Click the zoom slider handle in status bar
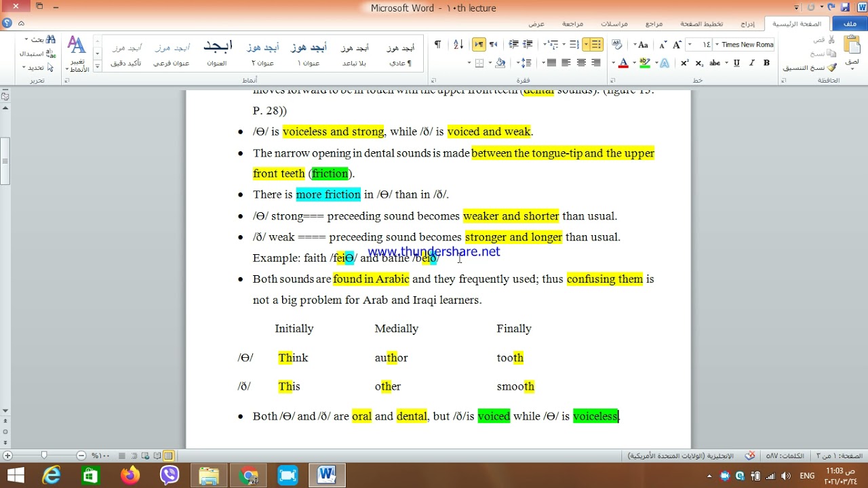The height and width of the screenshot is (488, 868). click(44, 456)
